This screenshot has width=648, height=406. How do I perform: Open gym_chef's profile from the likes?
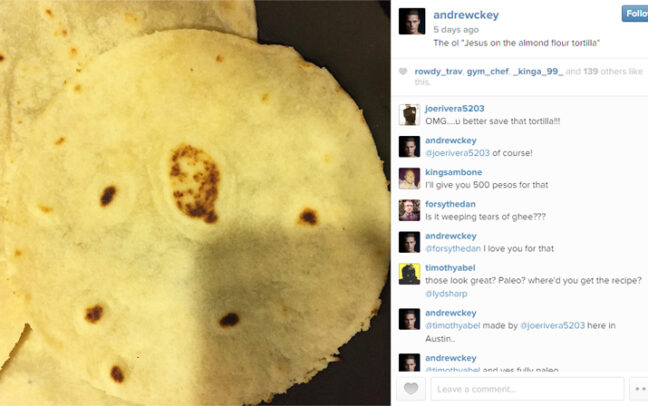(x=487, y=72)
